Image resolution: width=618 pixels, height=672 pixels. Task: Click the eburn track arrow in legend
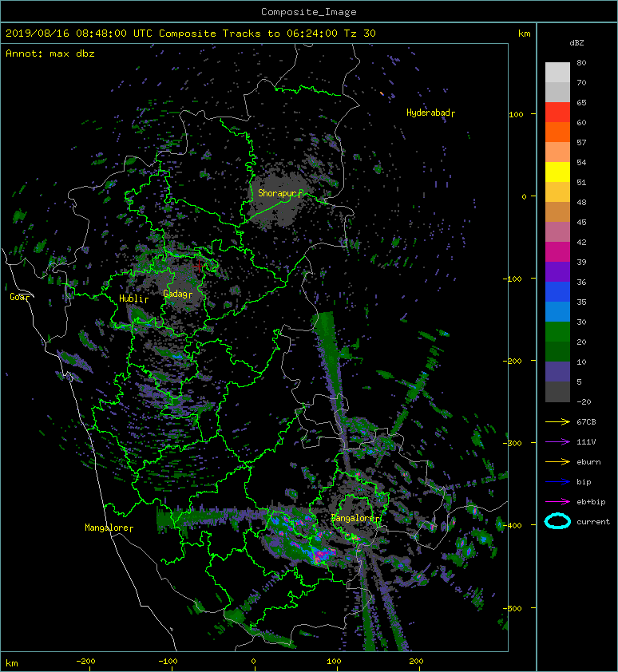(x=557, y=462)
